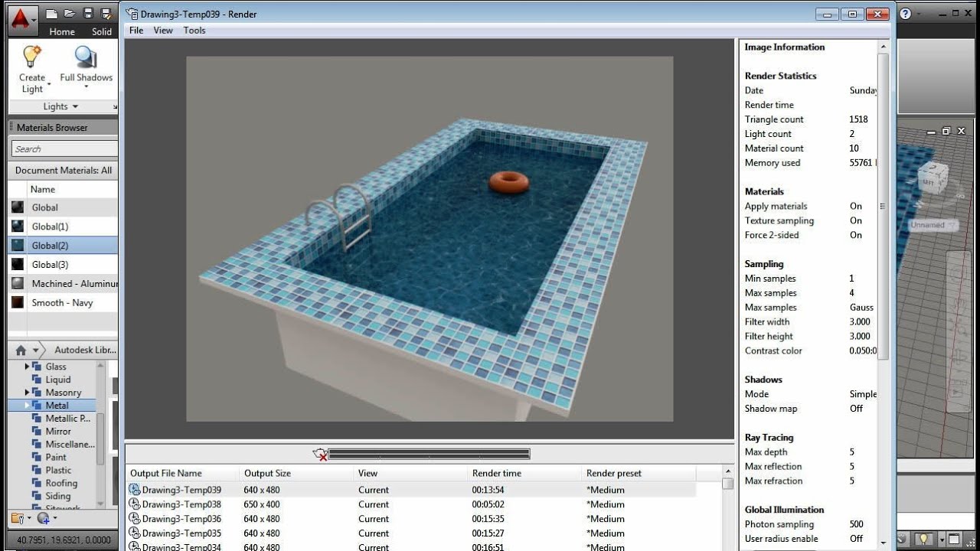Click the Create Light bulb icon
This screenshot has height=551, width=980.
click(31, 57)
